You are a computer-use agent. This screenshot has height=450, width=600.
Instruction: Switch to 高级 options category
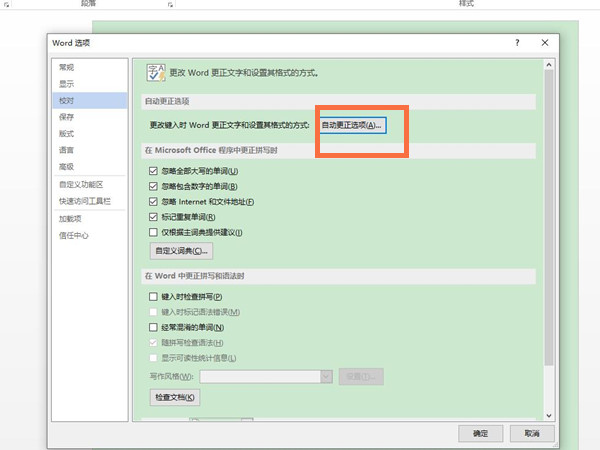[66, 166]
